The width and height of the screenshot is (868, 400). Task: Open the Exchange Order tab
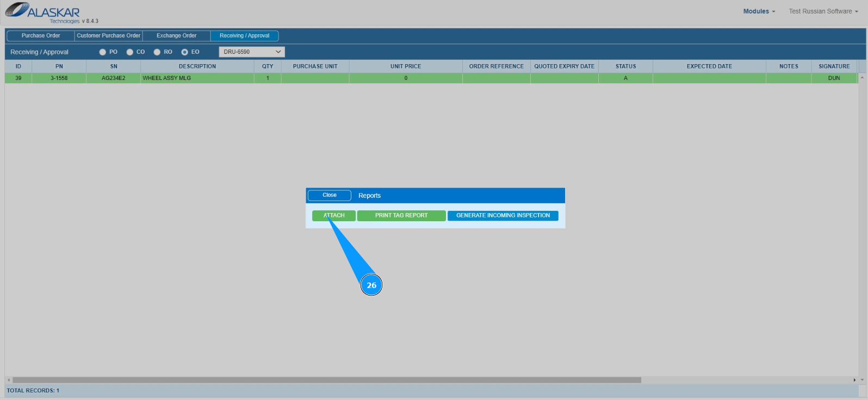(x=177, y=36)
